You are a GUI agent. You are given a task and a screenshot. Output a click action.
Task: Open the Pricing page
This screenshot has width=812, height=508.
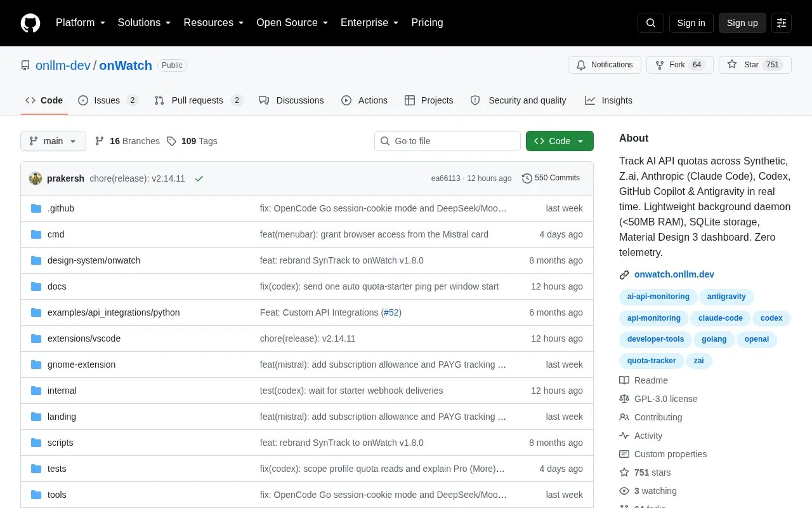427,23
